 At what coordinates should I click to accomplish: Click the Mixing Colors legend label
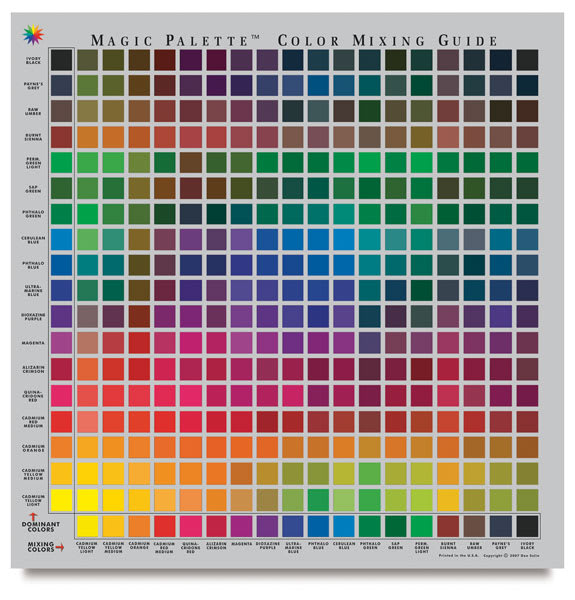click(41, 547)
